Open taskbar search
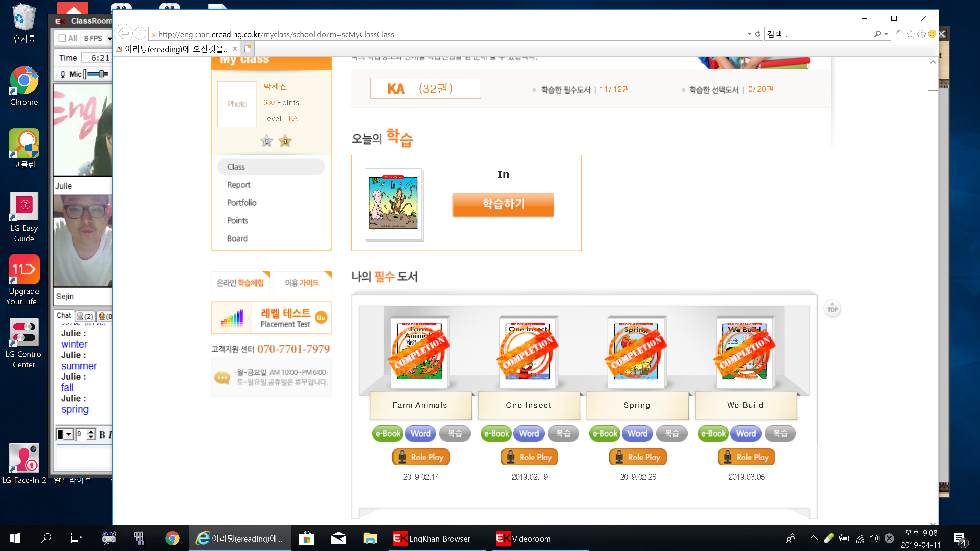980x551 pixels. pyautogui.click(x=46, y=539)
